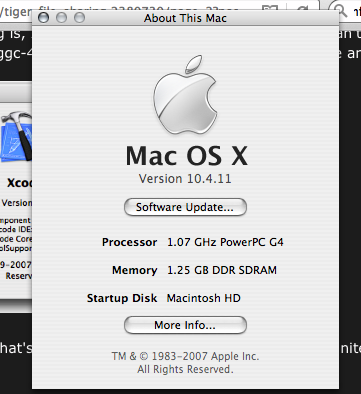The height and width of the screenshot is (394, 361).
Task: Select the 1.07 GHz PowerPC G4 text
Action: pyautogui.click(x=225, y=242)
